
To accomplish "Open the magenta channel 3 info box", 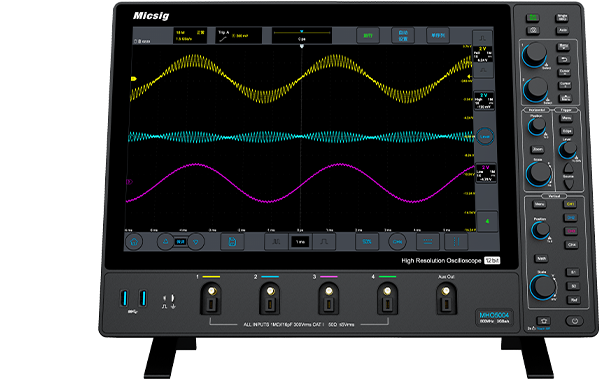I will (x=486, y=173).
